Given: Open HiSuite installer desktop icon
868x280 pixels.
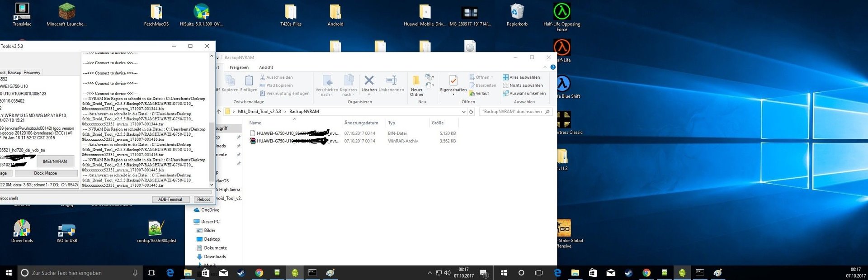Looking at the screenshot, I should 201,14.
